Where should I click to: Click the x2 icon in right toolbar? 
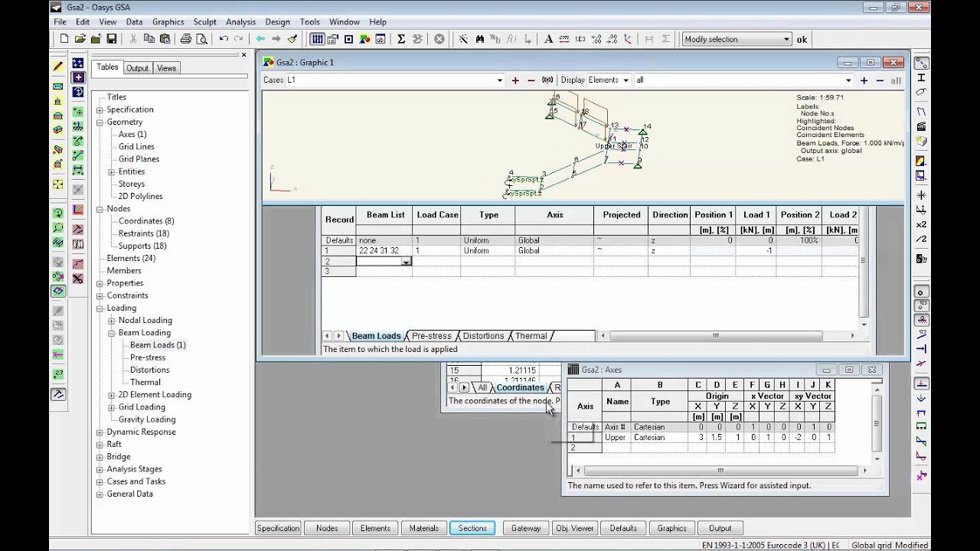click(x=921, y=224)
